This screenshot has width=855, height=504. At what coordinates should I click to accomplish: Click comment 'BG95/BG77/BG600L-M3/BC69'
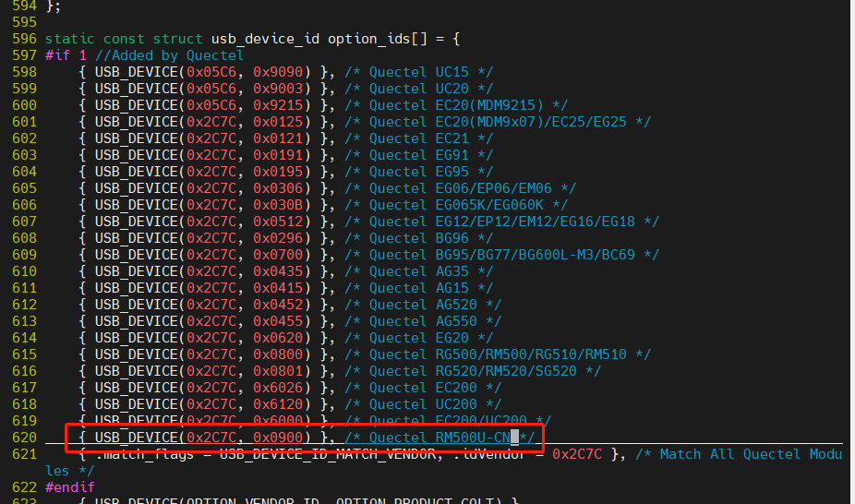535,255
